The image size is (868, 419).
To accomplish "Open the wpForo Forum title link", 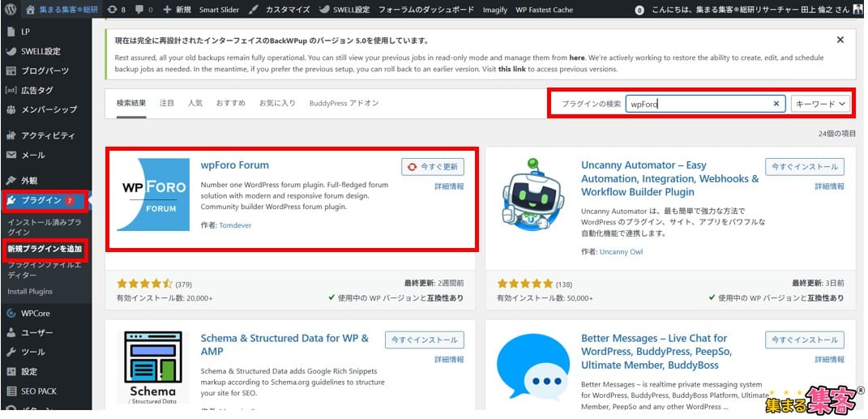I will 235,165.
